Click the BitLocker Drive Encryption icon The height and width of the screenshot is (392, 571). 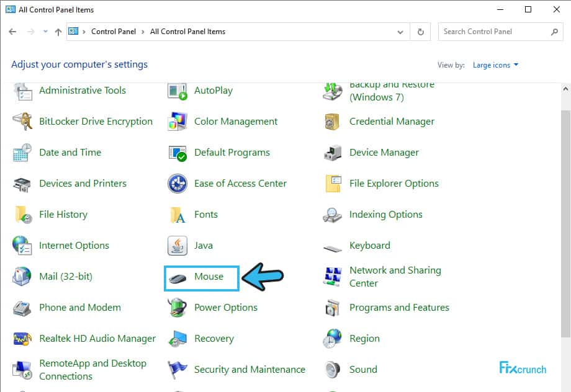[22, 121]
